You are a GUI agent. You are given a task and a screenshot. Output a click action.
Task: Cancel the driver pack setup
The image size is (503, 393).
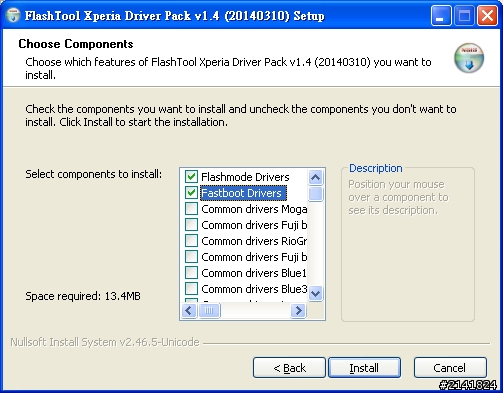coord(450,368)
